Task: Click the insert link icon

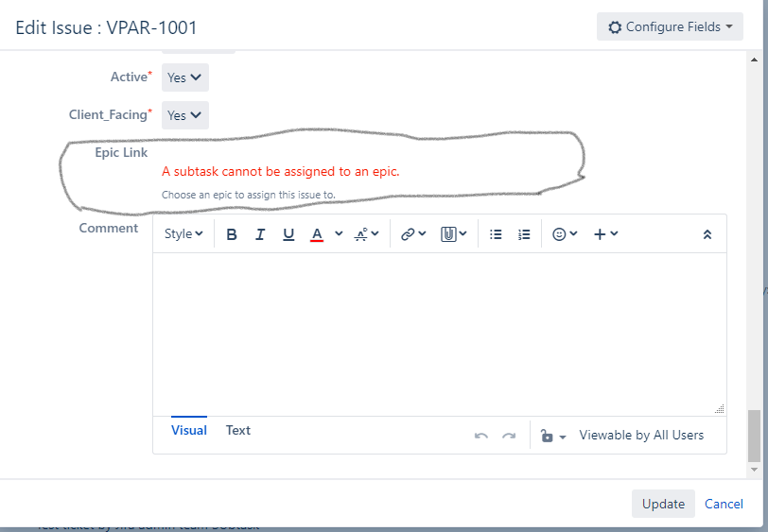Action: (408, 234)
